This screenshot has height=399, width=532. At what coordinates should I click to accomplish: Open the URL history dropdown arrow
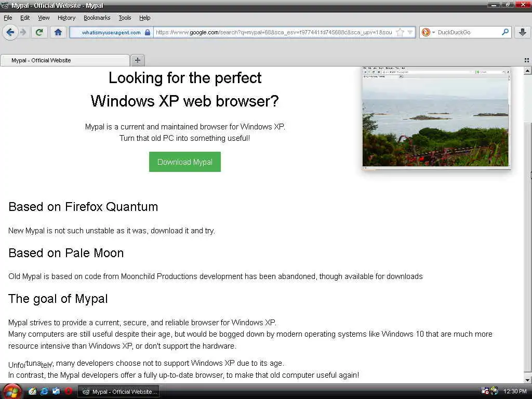[x=410, y=32]
